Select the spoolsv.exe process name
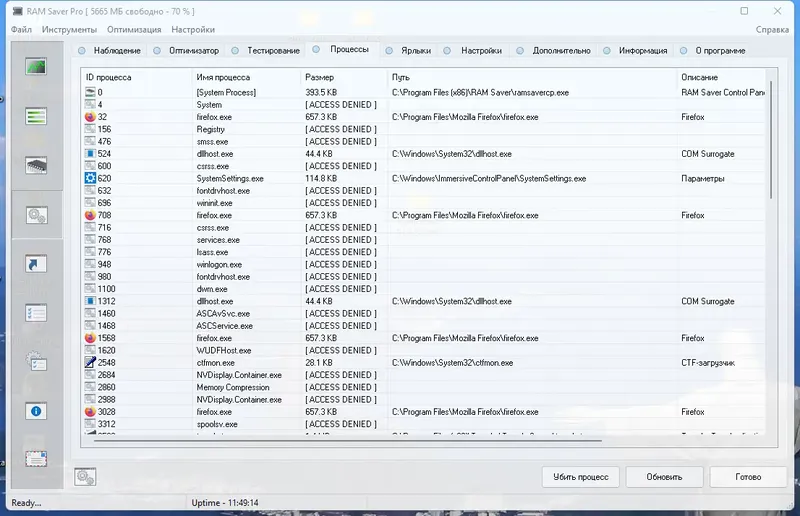 217,424
